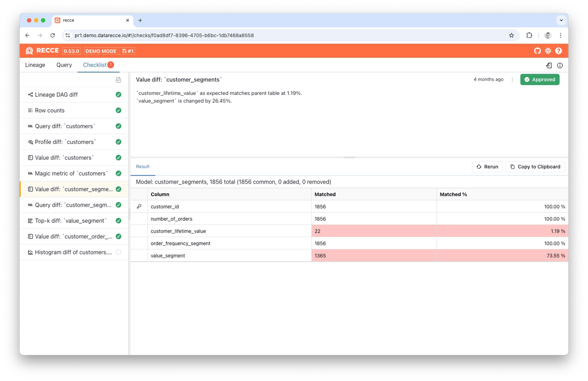This screenshot has height=381, width=588.
Task: Click the Rerun button
Action: (486, 166)
